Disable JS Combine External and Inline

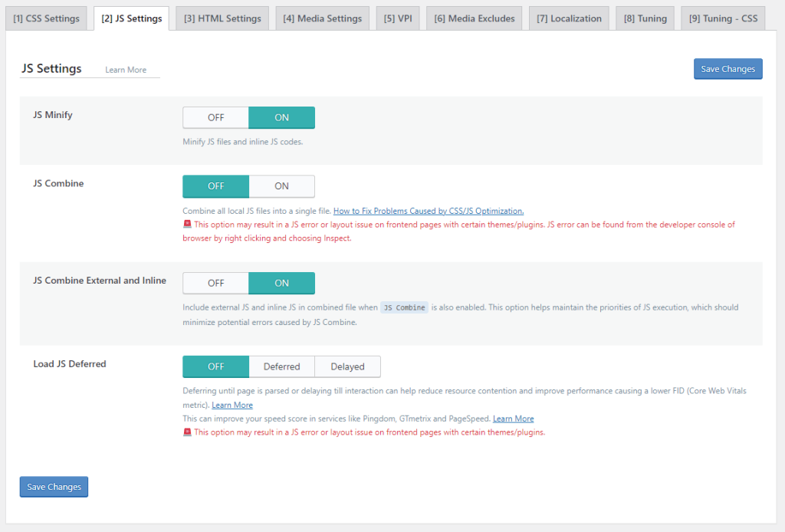click(x=216, y=283)
